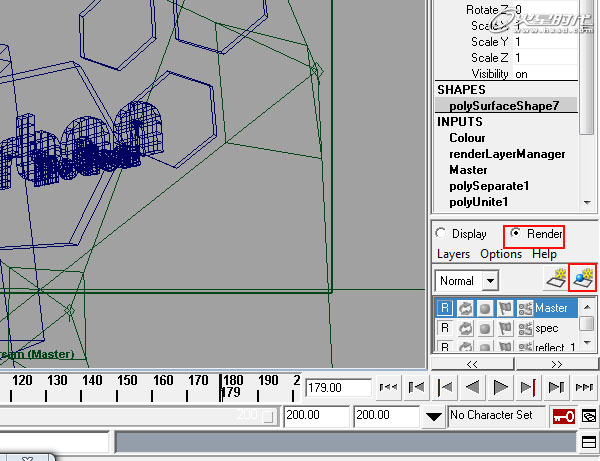Open the Layers menu
Image resolution: width=600 pixels, height=461 pixels.
click(x=453, y=254)
